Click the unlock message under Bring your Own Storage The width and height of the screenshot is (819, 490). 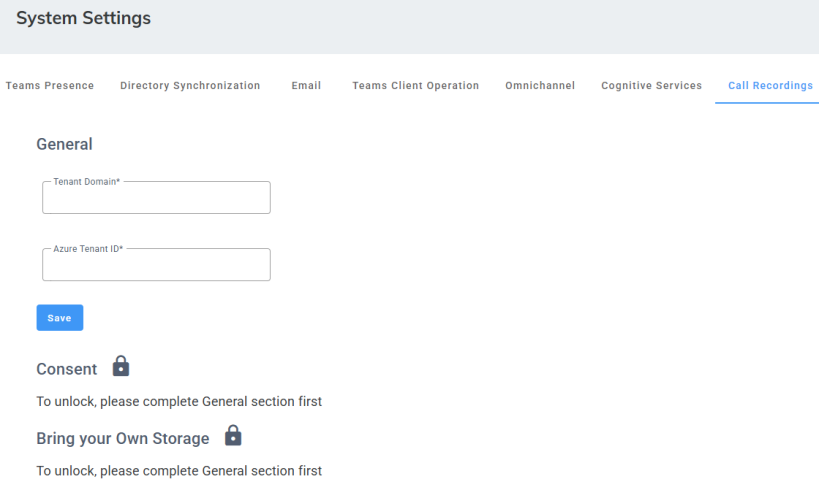click(179, 470)
